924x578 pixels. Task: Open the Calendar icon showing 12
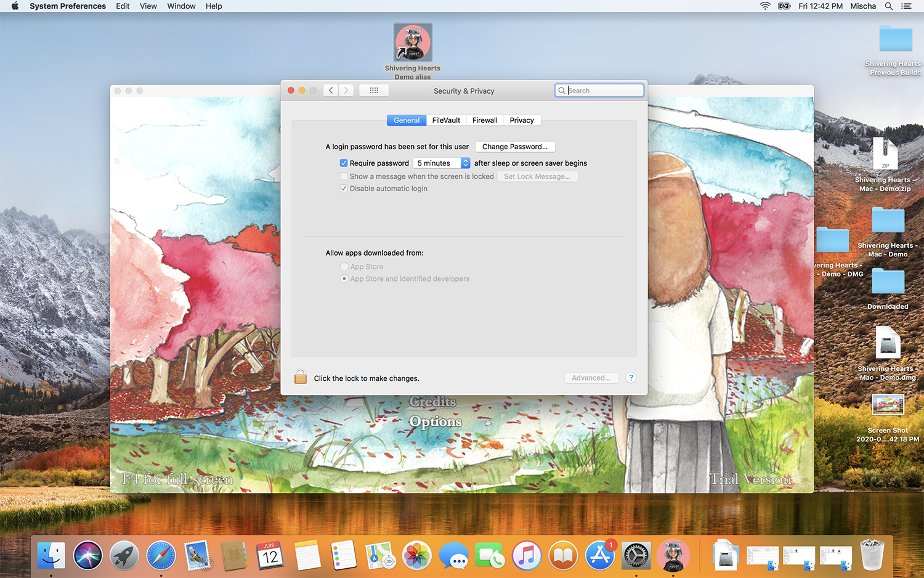point(270,556)
